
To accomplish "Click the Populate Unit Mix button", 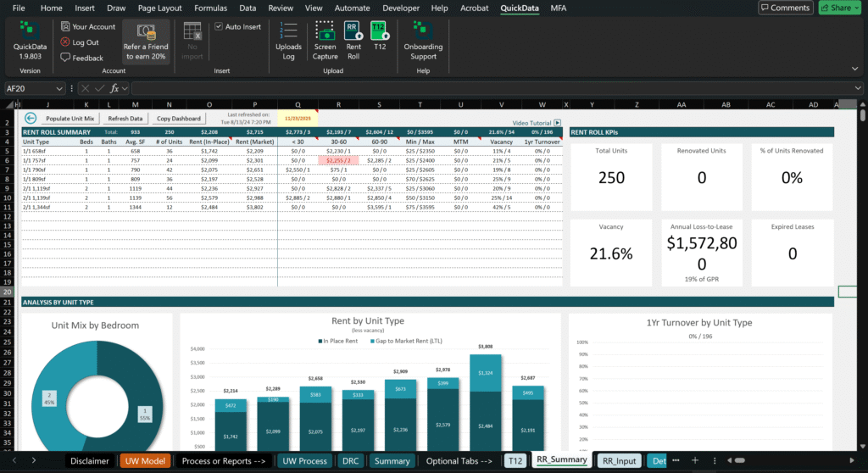I will pyautogui.click(x=70, y=119).
